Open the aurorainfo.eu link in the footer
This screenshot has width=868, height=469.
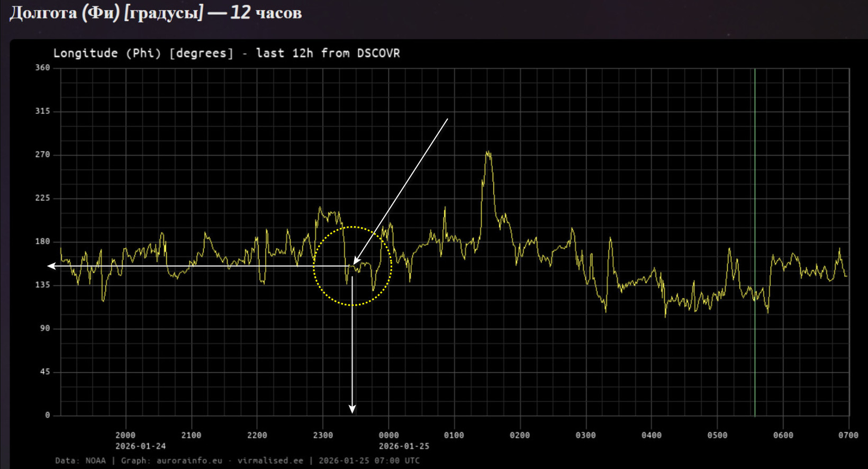(189, 461)
